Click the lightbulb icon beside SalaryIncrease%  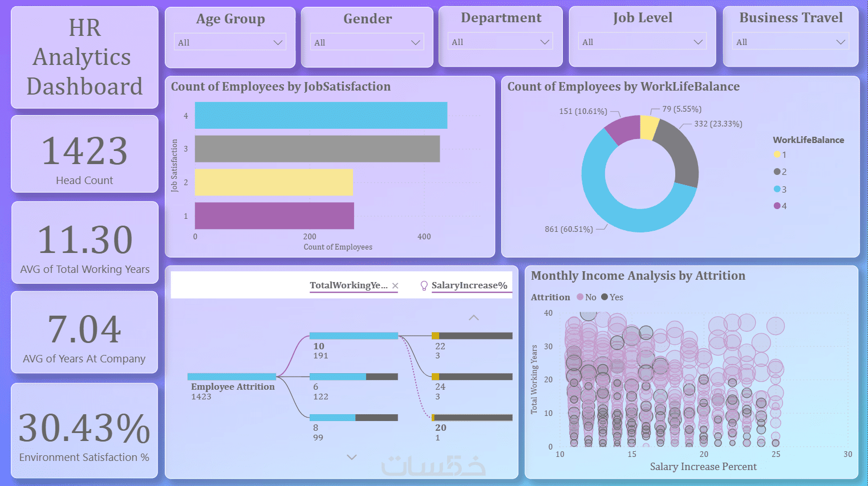coord(424,285)
